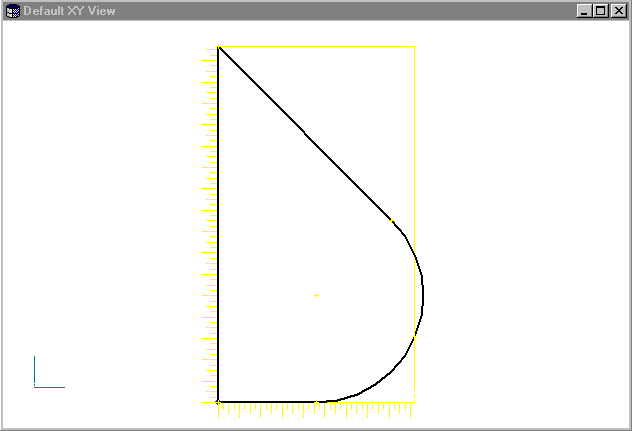Click the Default XY View window icon
This screenshot has height=431, width=632.
click(x=13, y=11)
